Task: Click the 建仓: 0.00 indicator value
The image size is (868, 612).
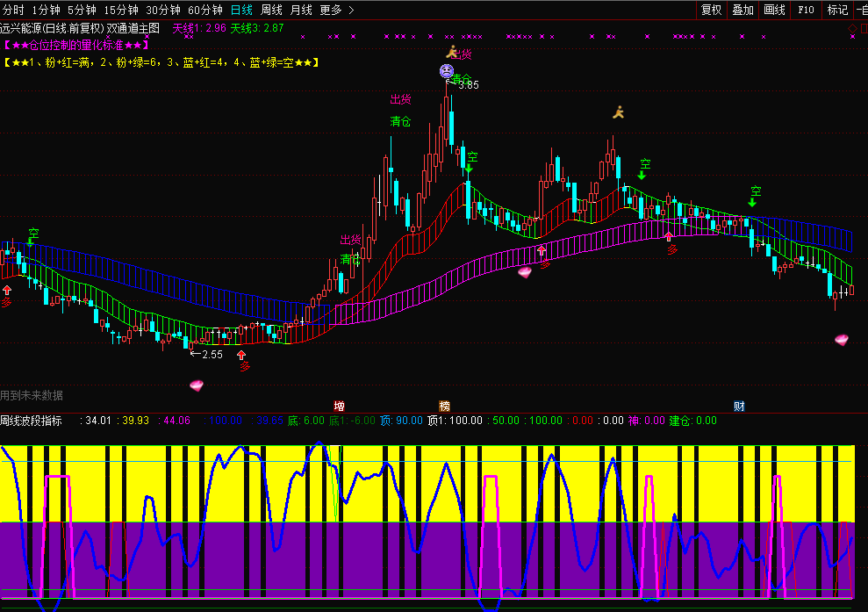Action: coord(693,421)
